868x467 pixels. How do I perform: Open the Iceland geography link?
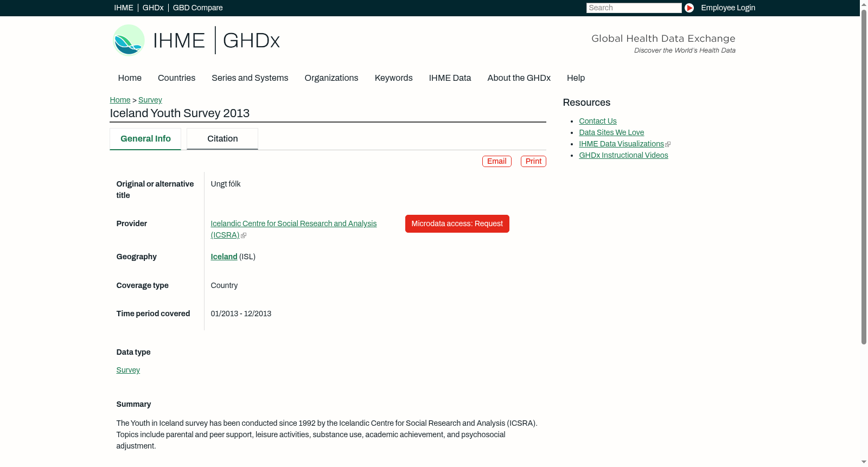pos(224,257)
